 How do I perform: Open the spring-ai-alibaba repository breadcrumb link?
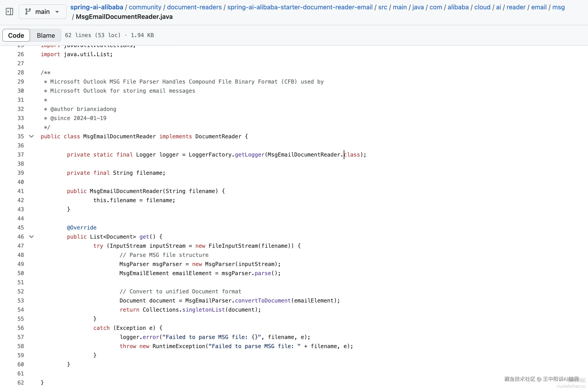[97, 7]
